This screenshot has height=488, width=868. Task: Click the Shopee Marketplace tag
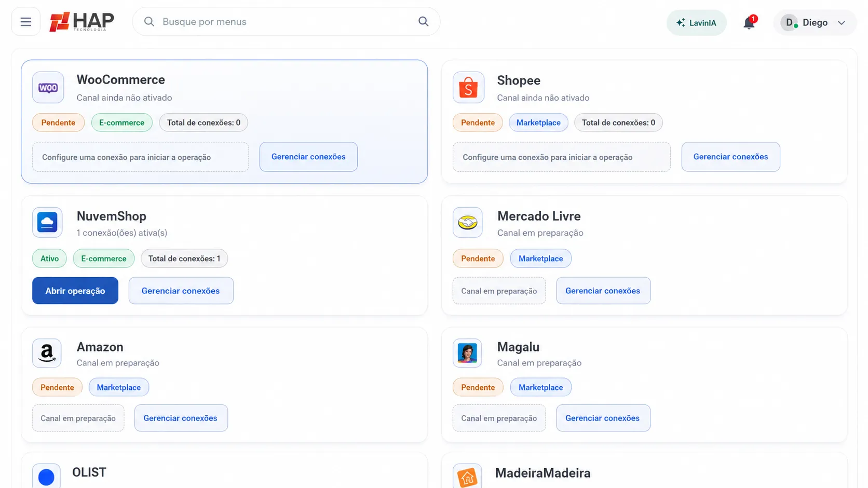coord(538,123)
